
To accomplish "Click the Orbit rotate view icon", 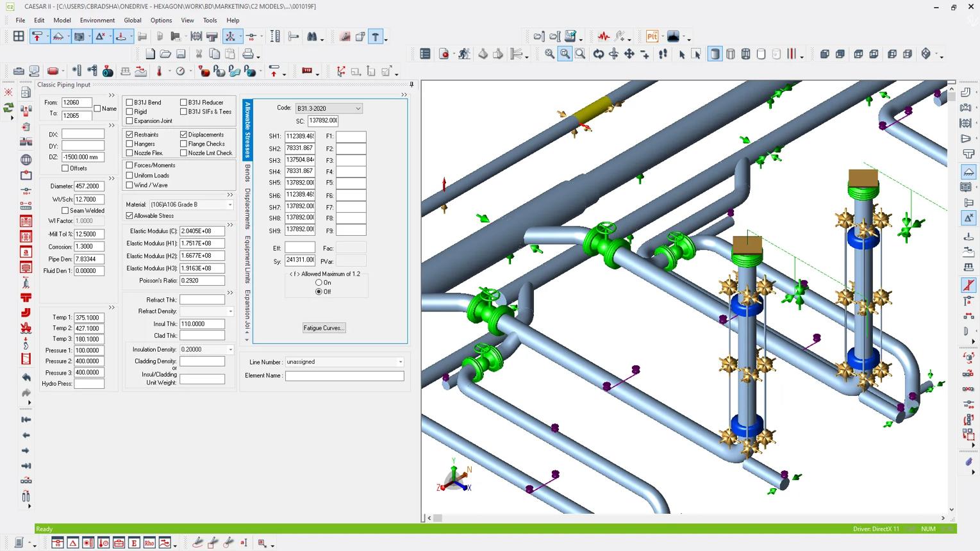I will point(598,54).
